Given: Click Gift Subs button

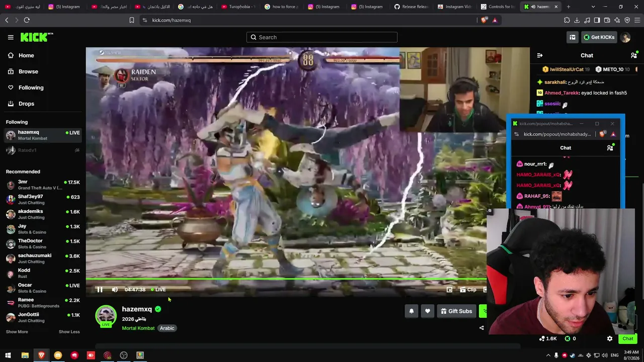Looking at the screenshot, I should [x=456, y=311].
